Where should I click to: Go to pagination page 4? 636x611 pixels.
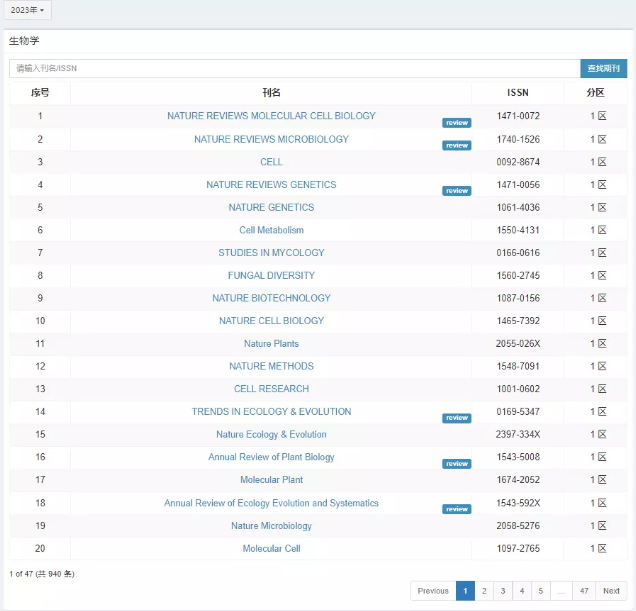(x=522, y=591)
